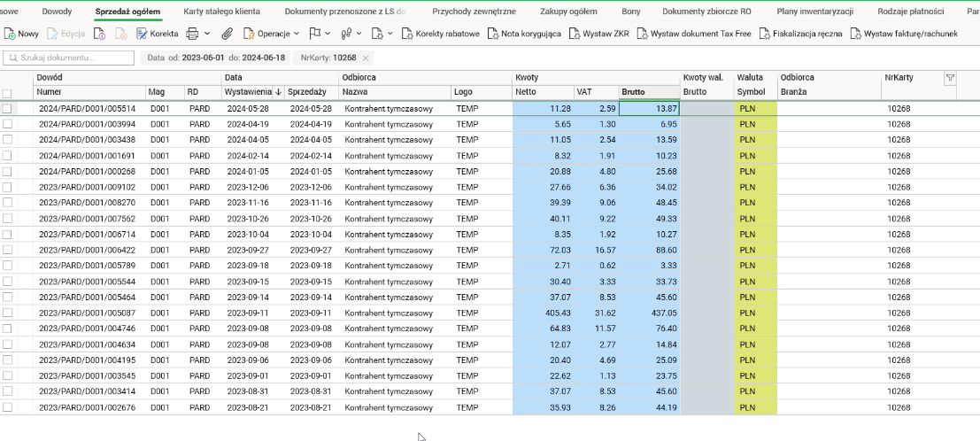
Task: Toggle the select-all checkbox in header
Action: (7, 93)
